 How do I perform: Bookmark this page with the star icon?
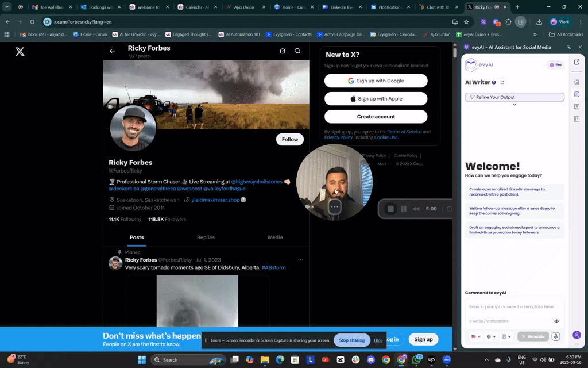coord(466,22)
